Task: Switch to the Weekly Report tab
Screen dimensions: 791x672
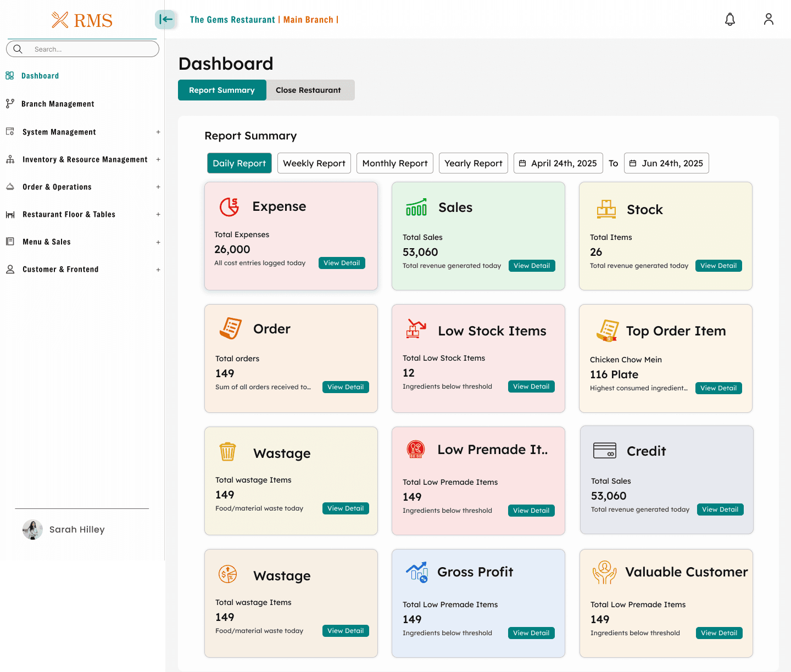Action: (x=314, y=163)
